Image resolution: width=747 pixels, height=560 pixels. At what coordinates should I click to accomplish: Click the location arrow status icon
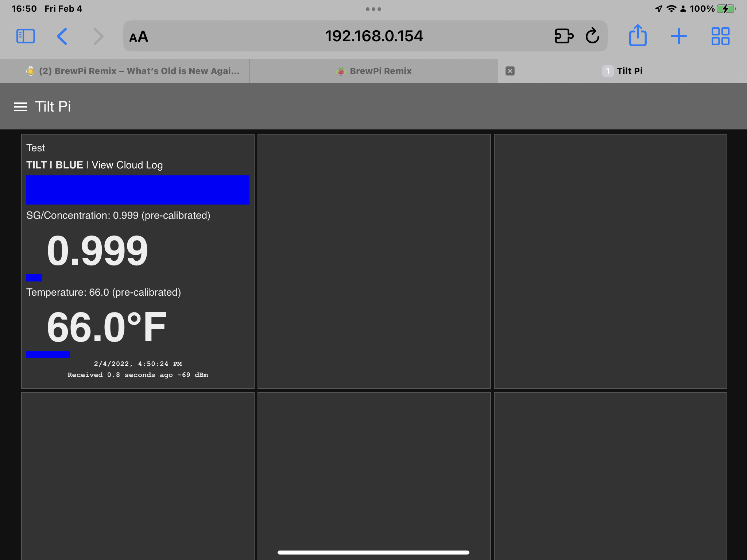coord(659,9)
